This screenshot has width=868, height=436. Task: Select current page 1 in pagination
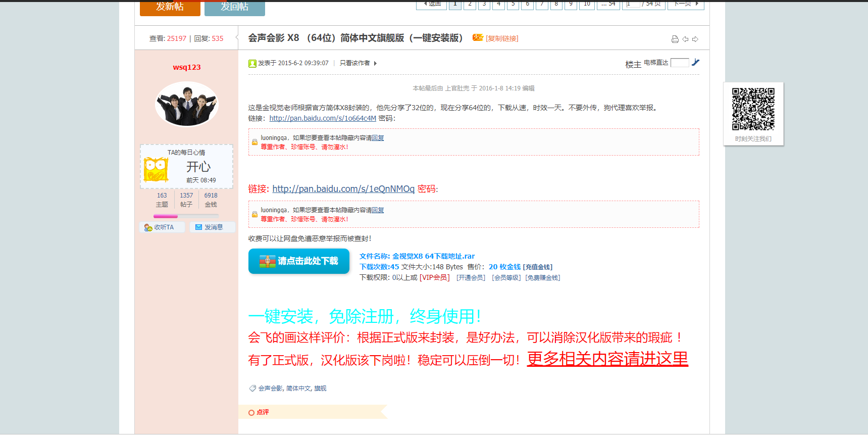455,4
